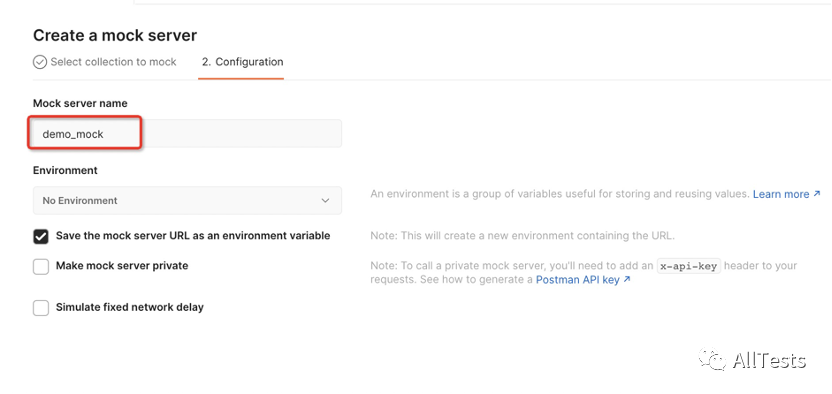Click the Create a mock server heading
The image size is (832, 394).
(x=115, y=36)
